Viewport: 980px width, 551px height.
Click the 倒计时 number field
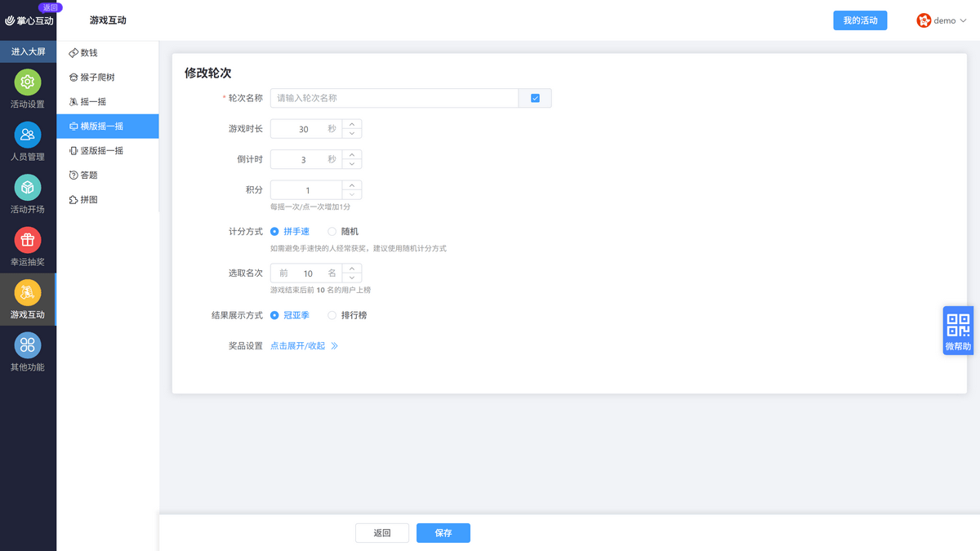coord(306,159)
